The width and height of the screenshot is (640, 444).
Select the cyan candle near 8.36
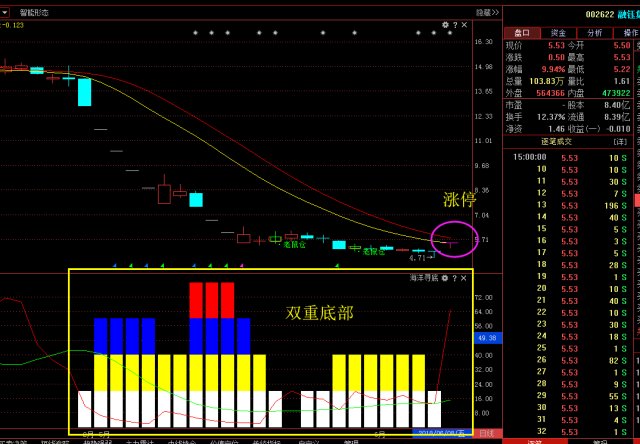coord(196,200)
